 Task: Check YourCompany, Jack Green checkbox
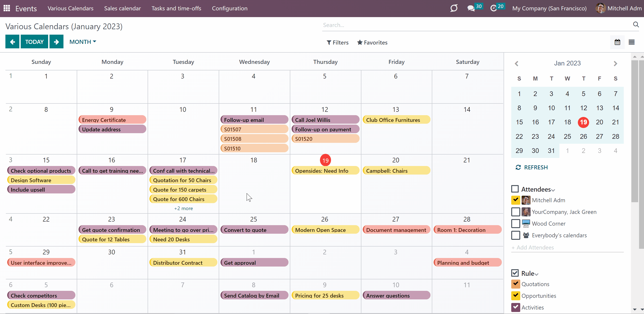coord(516,212)
